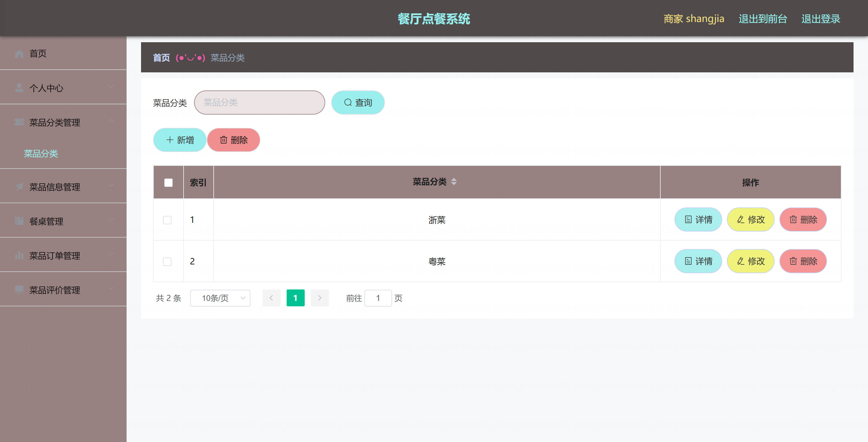Check the checkbox for row 粤菜
868x442 pixels.
[167, 262]
